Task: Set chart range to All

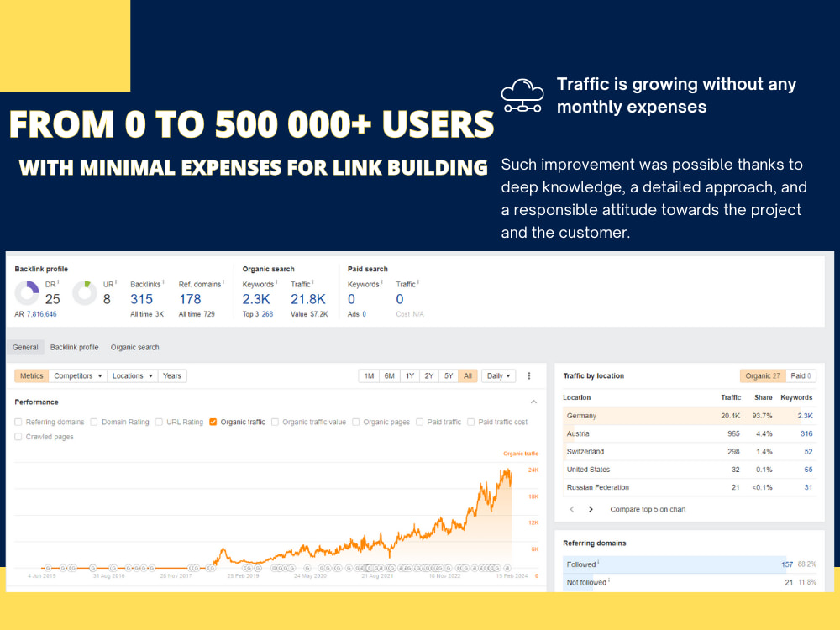Action: click(x=468, y=376)
